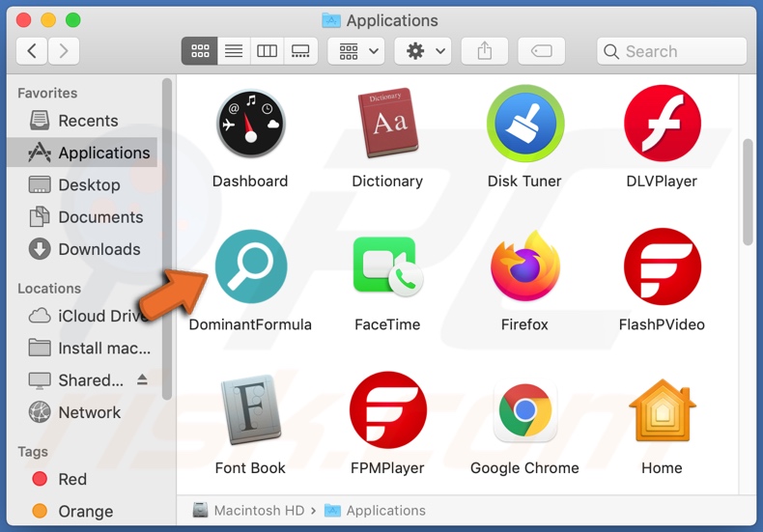763x532 pixels.
Task: Open the Dictionary app
Action: [387, 125]
